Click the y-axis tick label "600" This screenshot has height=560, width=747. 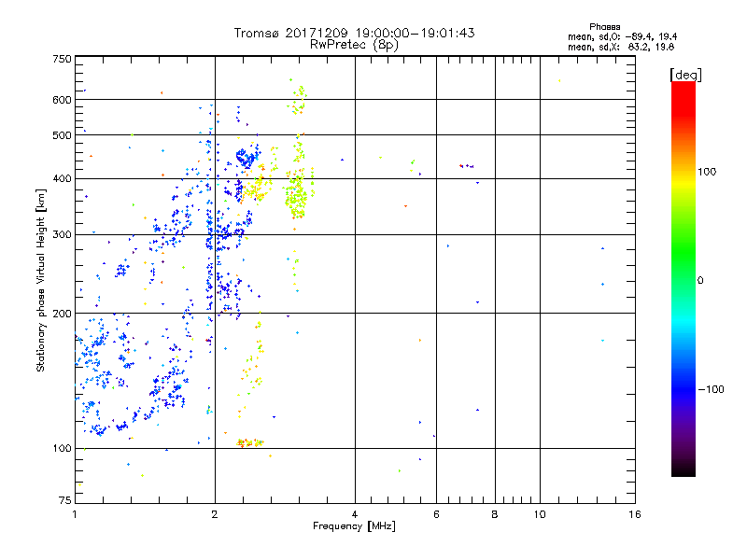tap(62, 100)
